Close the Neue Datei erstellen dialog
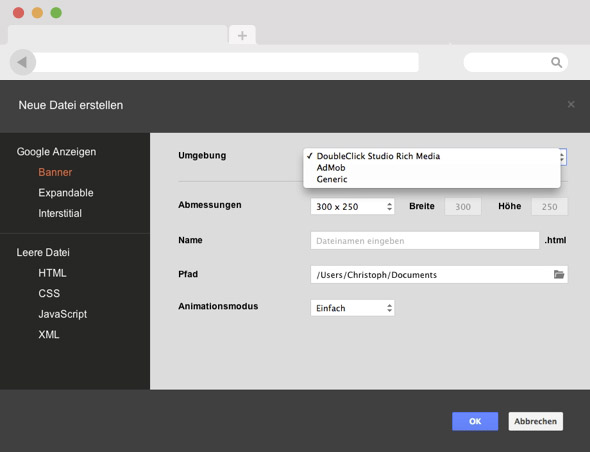Viewport: 590px width, 452px height. (571, 104)
